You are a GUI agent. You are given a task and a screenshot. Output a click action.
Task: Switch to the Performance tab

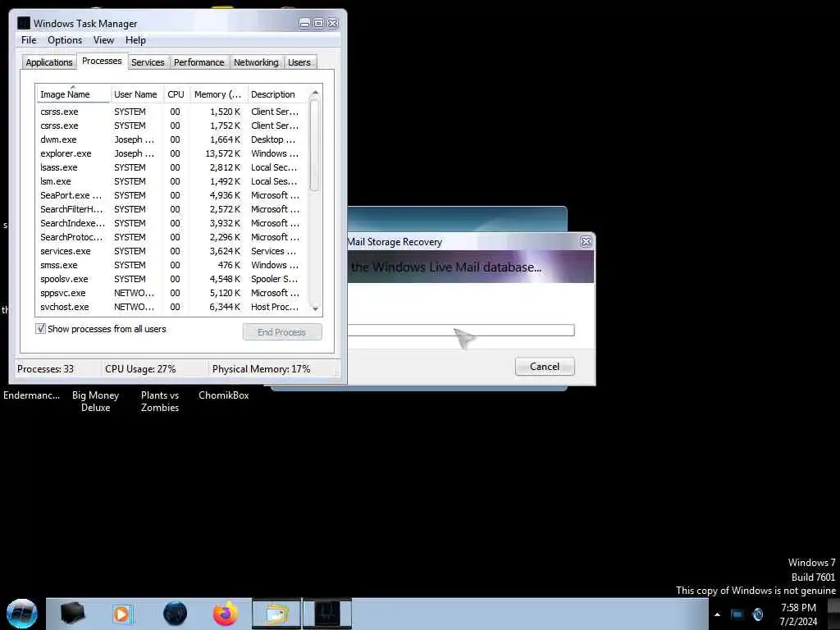pos(199,62)
